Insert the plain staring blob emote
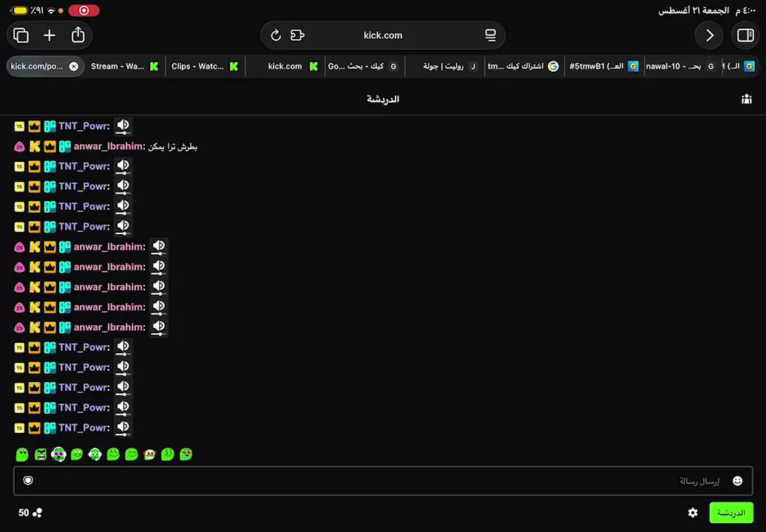 coord(22,454)
